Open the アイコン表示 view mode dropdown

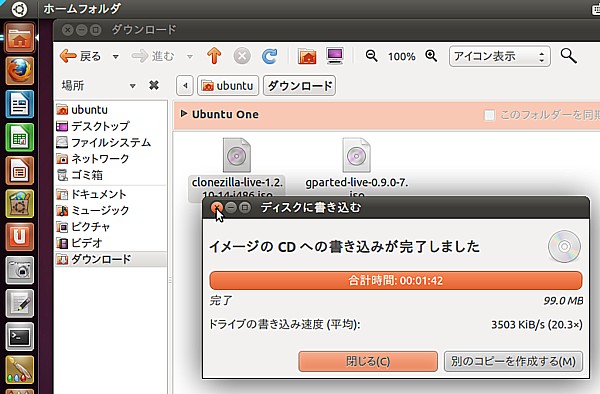pyautogui.click(x=500, y=56)
